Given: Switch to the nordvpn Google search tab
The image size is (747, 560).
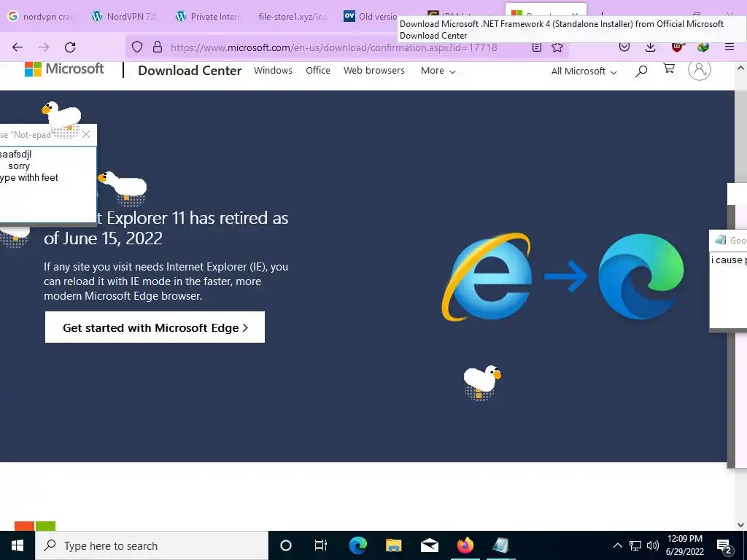Looking at the screenshot, I should point(41,17).
